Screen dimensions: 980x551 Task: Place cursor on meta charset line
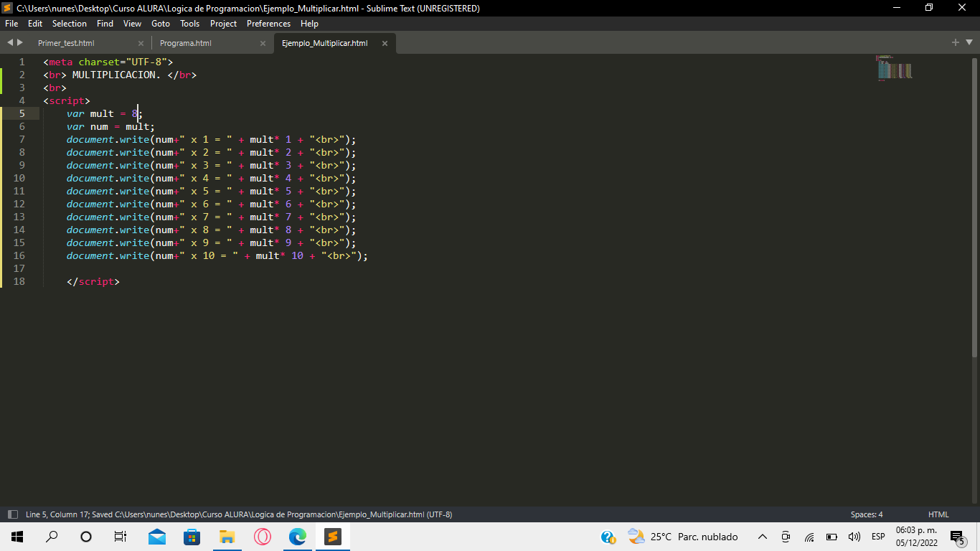click(x=108, y=62)
